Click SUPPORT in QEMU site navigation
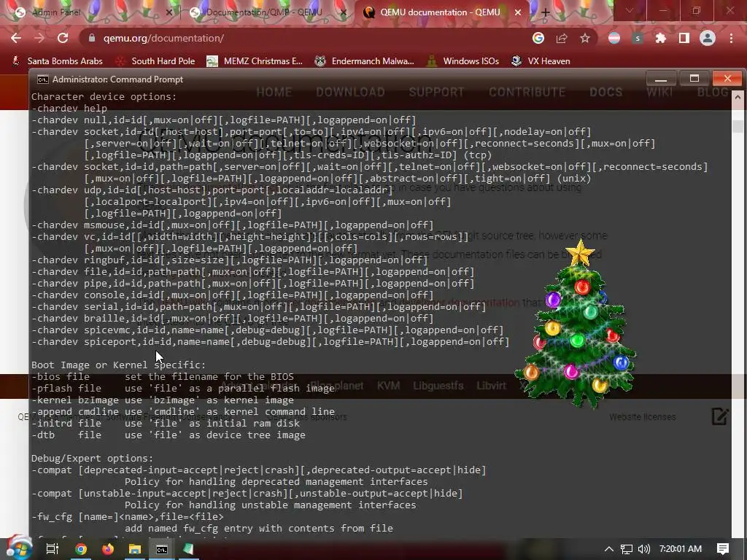Image resolution: width=747 pixels, height=560 pixels. [436, 92]
